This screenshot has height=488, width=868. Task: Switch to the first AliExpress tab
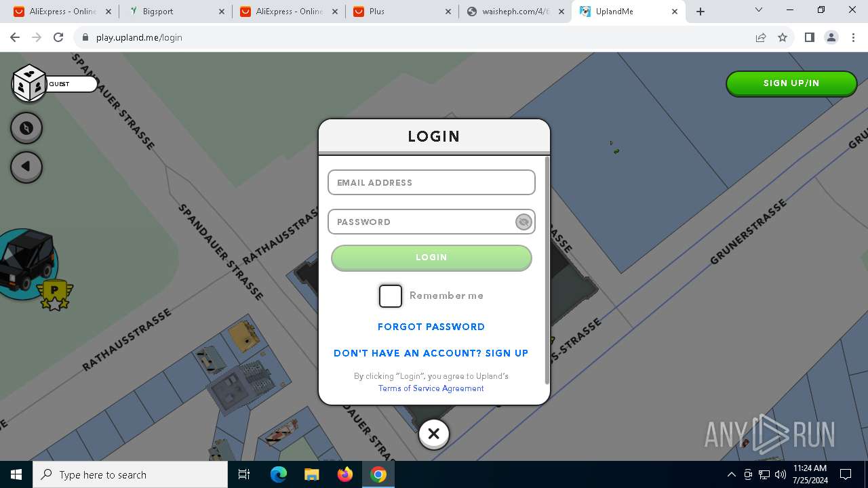tap(62, 12)
